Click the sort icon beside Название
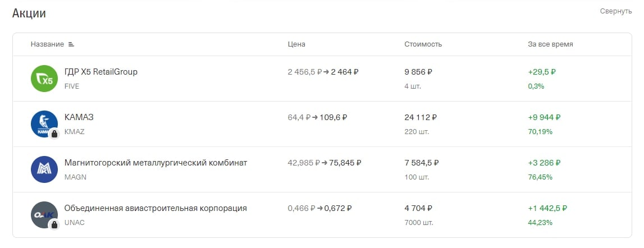Viewport: 644px width, 248px height. click(71, 44)
